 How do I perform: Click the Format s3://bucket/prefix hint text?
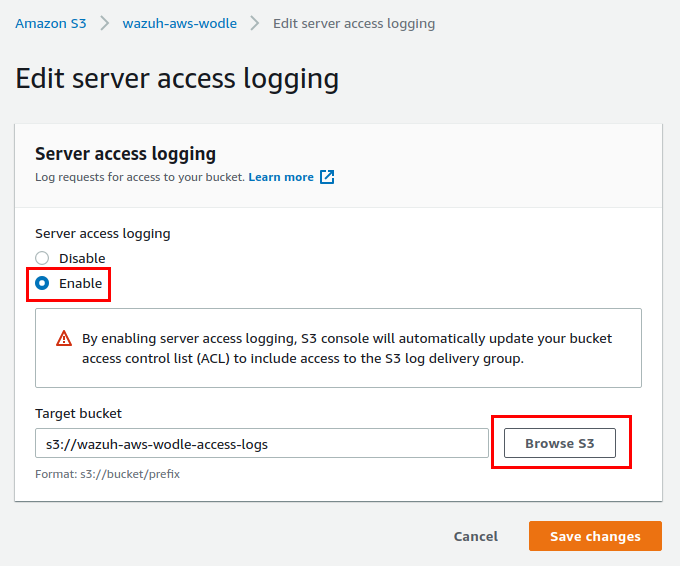pos(108,474)
